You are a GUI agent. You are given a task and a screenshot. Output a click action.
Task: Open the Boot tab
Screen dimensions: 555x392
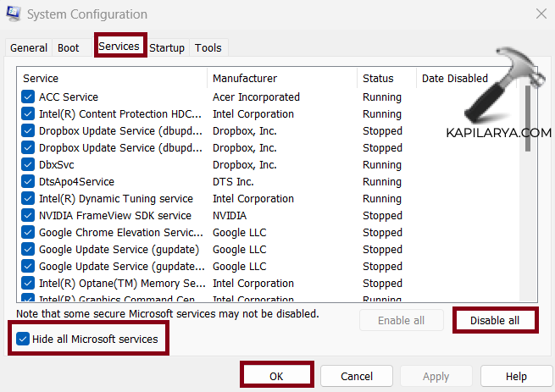(67, 48)
